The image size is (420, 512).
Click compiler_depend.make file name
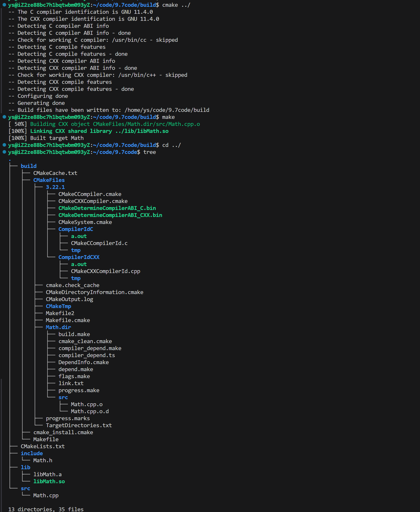point(90,348)
